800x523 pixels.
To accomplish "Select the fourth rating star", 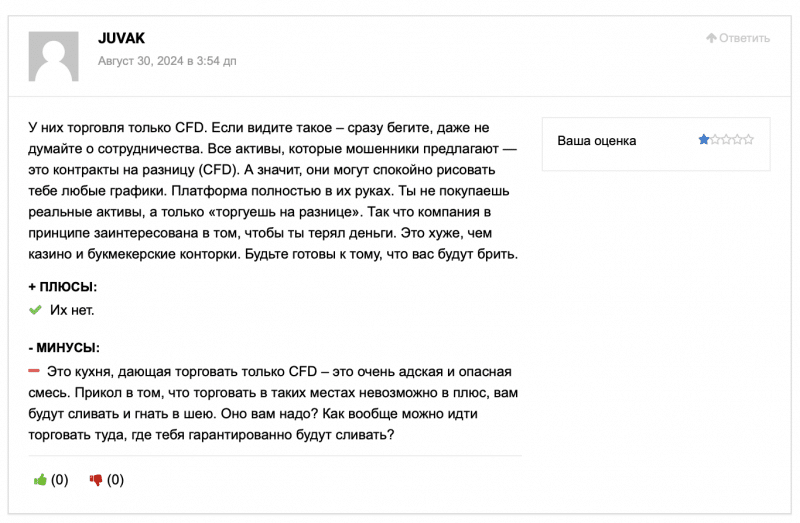I will 737,139.
